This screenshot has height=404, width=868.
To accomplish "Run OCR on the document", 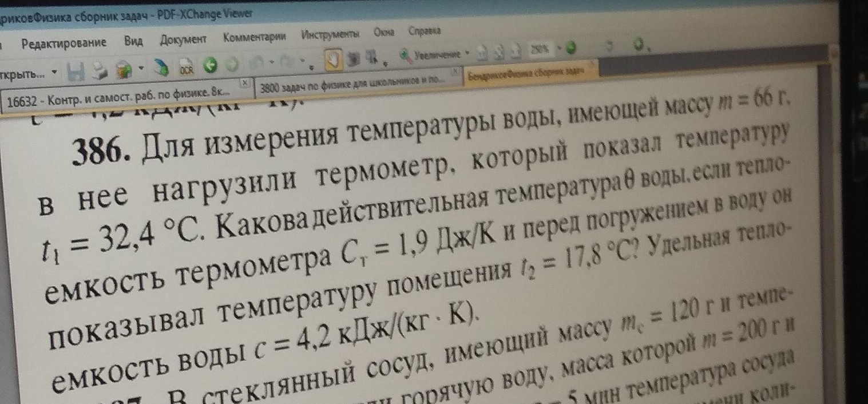I will click(x=186, y=67).
